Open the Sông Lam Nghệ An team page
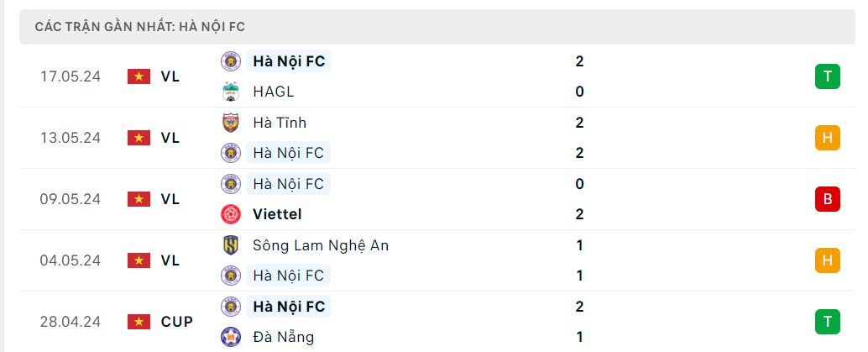 point(320,245)
